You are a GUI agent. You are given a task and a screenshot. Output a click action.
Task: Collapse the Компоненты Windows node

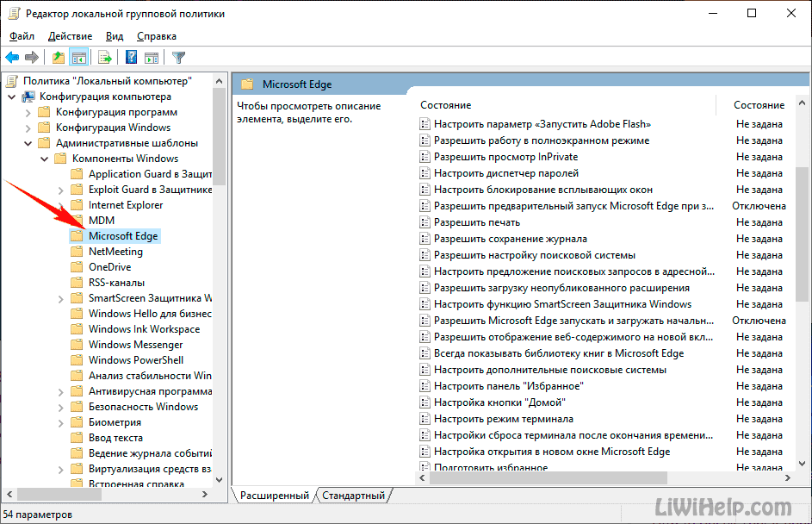pyautogui.click(x=45, y=159)
